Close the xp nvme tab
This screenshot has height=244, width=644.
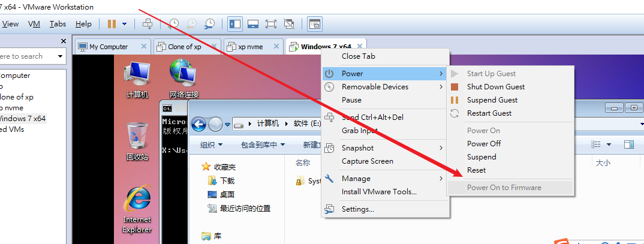[277, 46]
